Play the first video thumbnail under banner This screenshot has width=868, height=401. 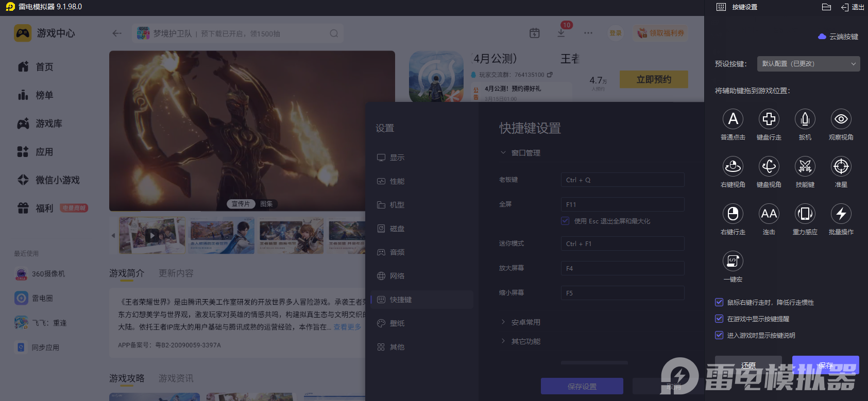(152, 236)
